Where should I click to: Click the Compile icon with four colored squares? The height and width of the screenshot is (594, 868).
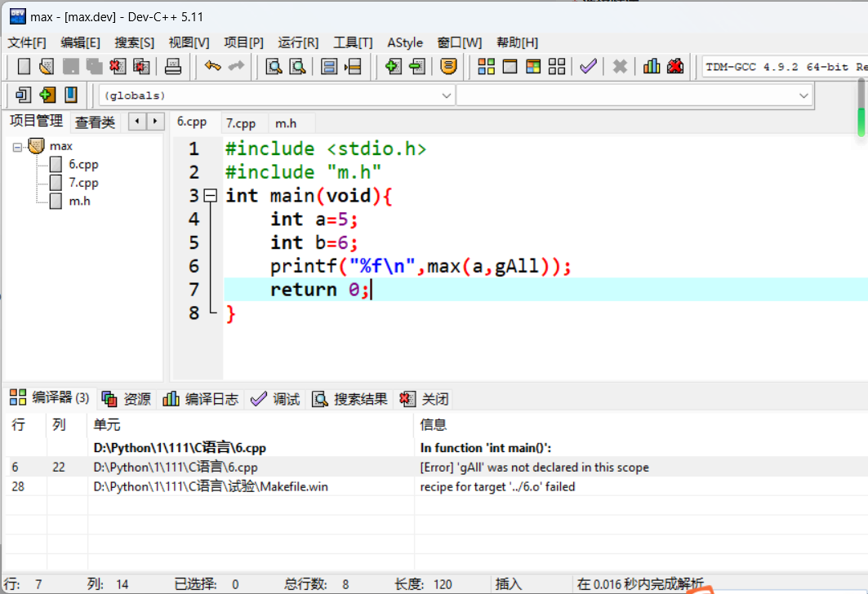tap(487, 67)
